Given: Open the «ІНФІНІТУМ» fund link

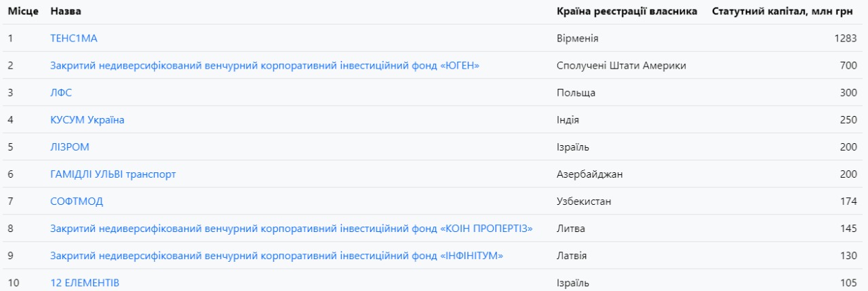Looking at the screenshot, I should click(277, 256).
